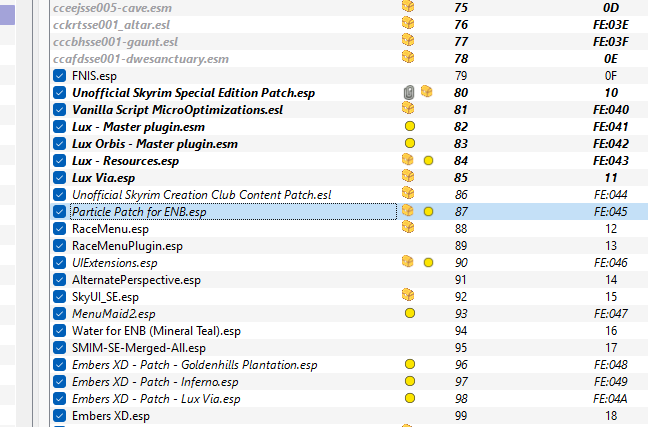The width and height of the screenshot is (648, 427).
Task: Select Water for ENB (Mineral Teal).esp name
Action: (x=156, y=331)
